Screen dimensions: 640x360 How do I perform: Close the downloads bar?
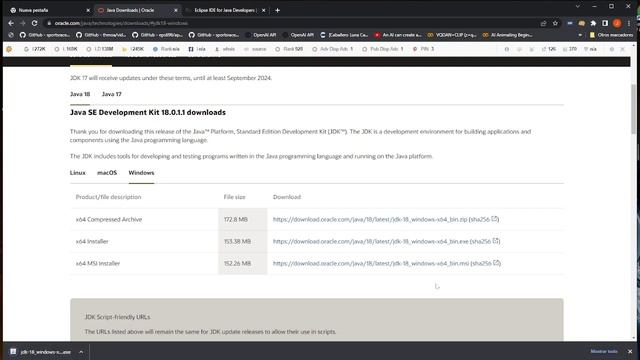click(x=630, y=351)
